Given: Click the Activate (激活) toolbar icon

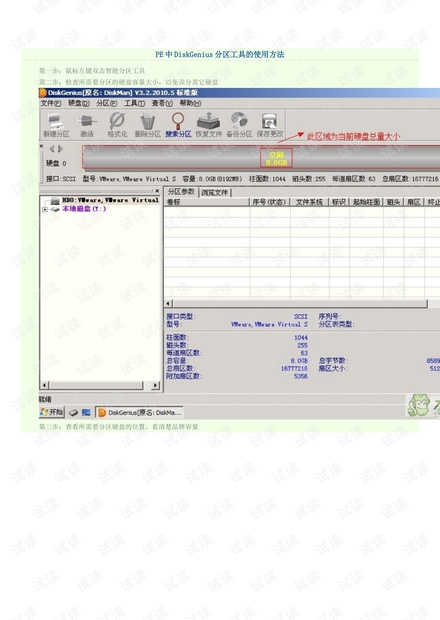Looking at the screenshot, I should pos(87,125).
